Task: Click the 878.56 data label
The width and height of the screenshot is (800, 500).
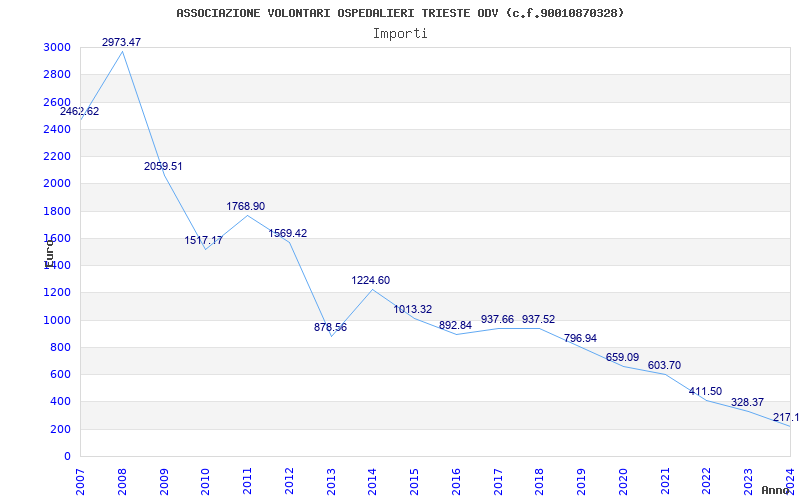Action: (x=330, y=327)
